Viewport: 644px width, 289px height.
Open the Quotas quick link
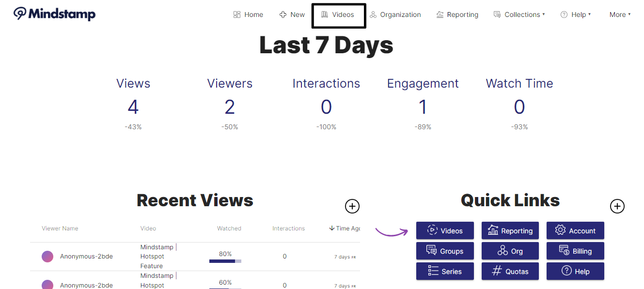tap(510, 272)
